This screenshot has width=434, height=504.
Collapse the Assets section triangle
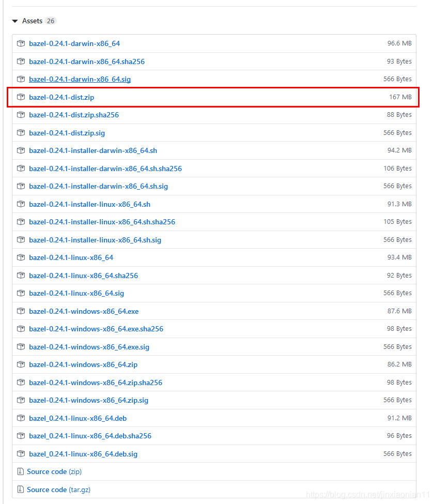(15, 21)
